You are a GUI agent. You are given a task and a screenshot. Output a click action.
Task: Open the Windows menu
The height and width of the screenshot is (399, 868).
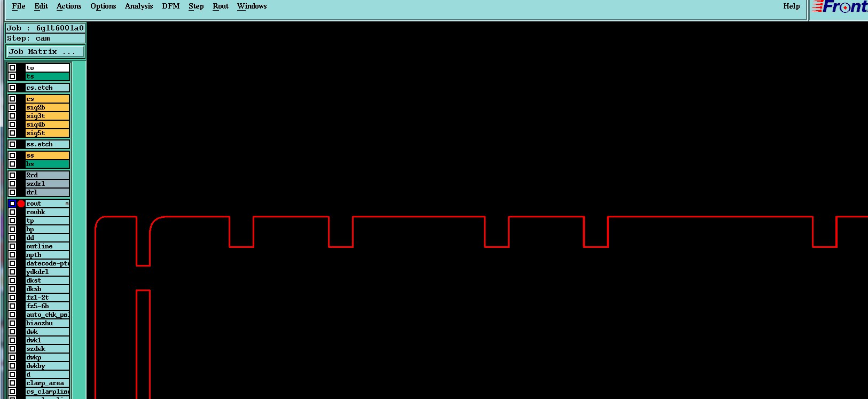click(x=252, y=6)
